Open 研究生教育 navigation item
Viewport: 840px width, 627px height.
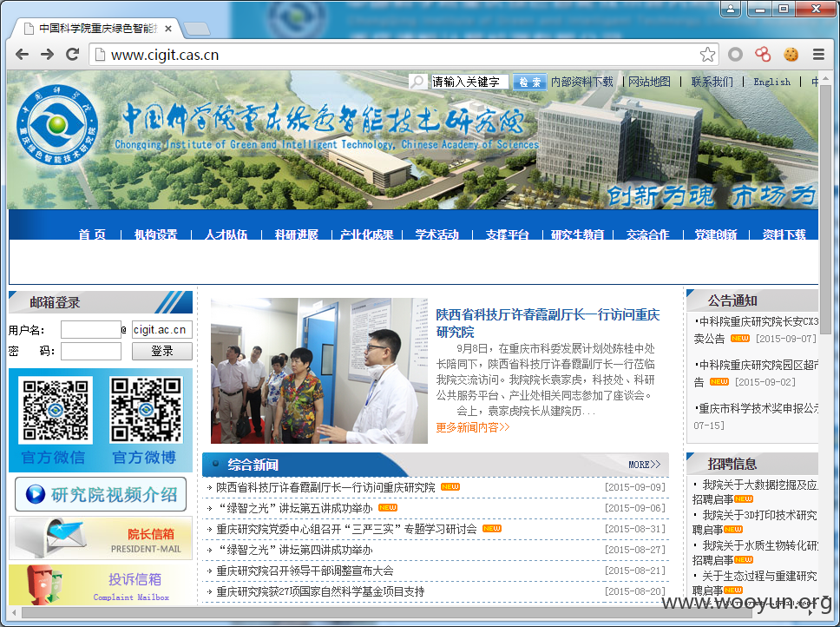[x=578, y=234]
